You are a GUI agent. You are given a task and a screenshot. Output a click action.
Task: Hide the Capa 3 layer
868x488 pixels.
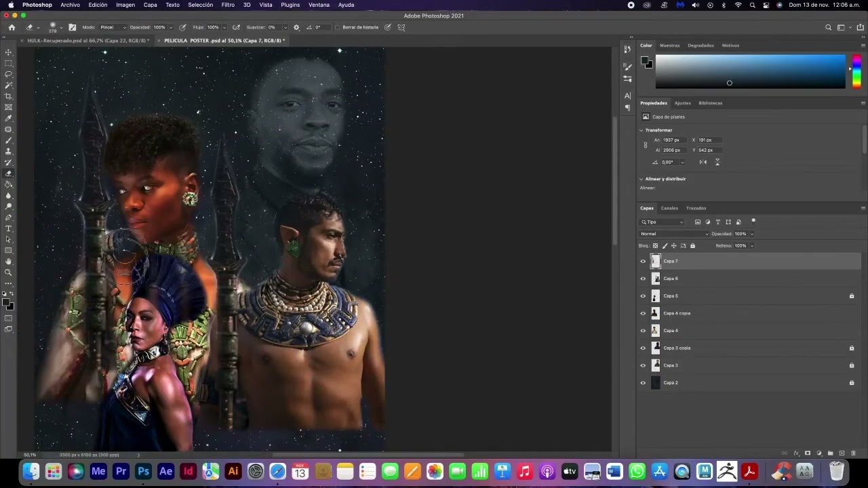pos(643,365)
